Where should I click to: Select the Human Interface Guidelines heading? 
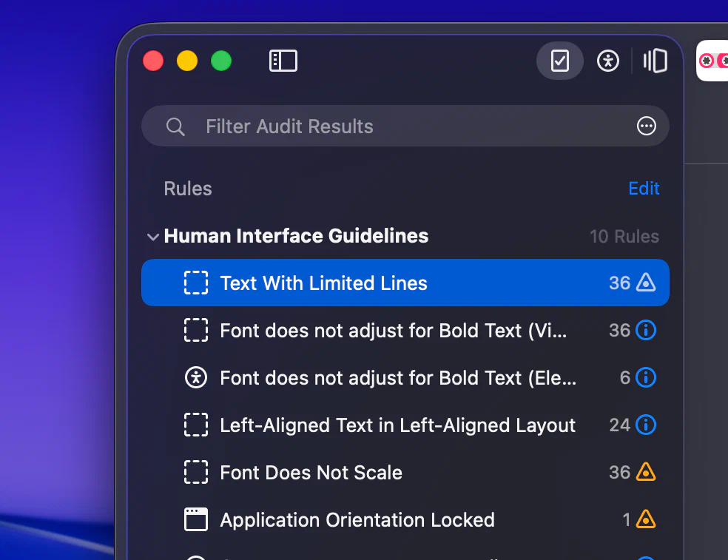(x=296, y=236)
